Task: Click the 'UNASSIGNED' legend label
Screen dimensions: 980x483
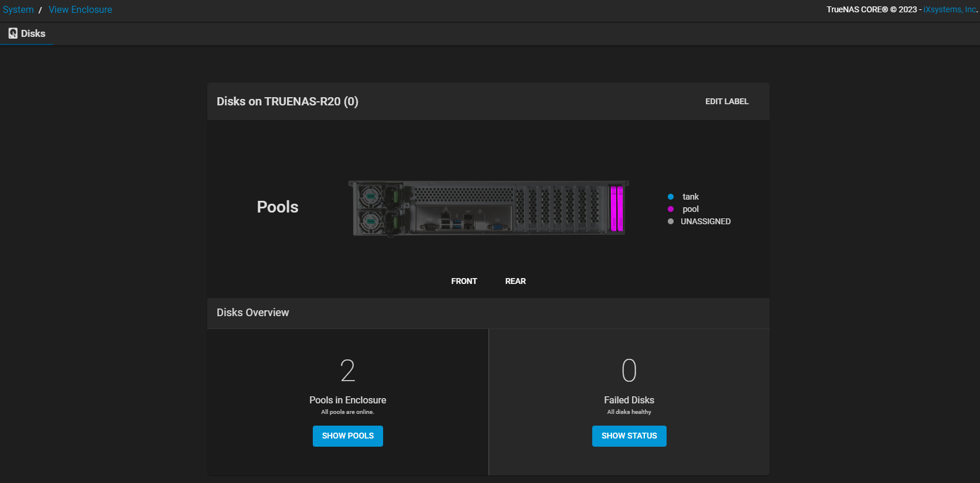Action: (x=705, y=221)
